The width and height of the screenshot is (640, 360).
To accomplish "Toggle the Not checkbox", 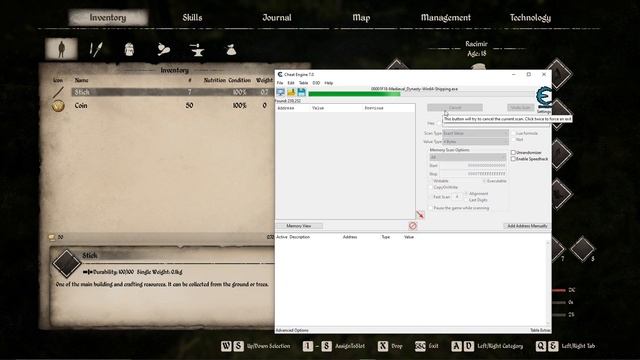I will 513,140.
